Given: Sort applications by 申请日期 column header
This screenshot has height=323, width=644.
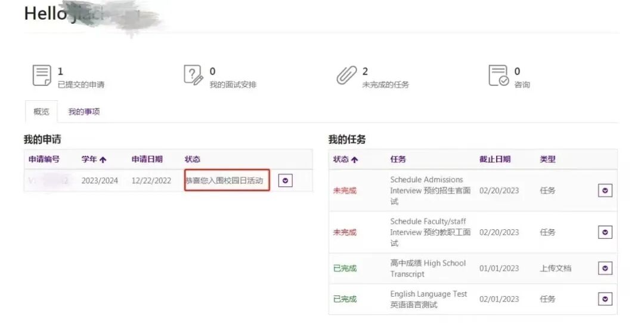Looking at the screenshot, I should pyautogui.click(x=147, y=159).
